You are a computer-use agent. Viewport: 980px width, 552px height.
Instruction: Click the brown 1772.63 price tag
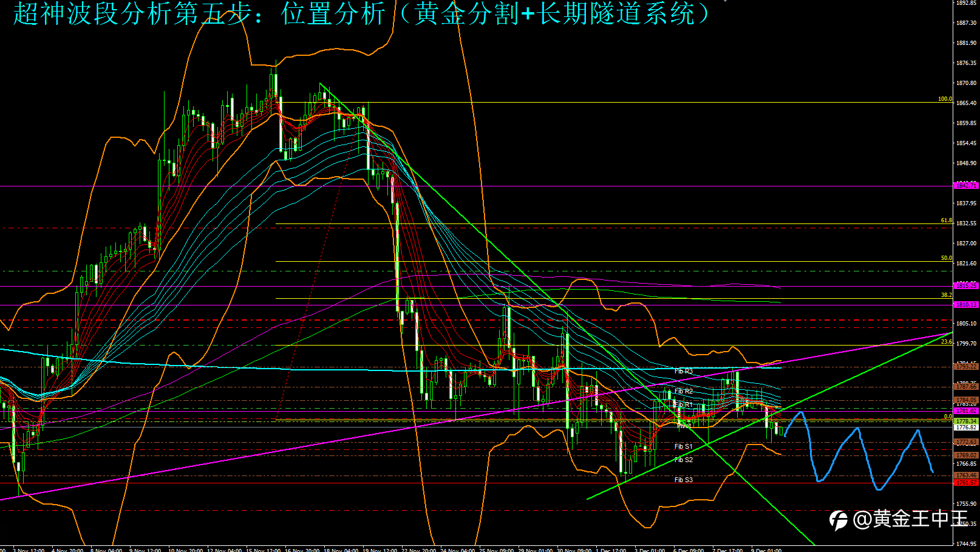(x=966, y=442)
